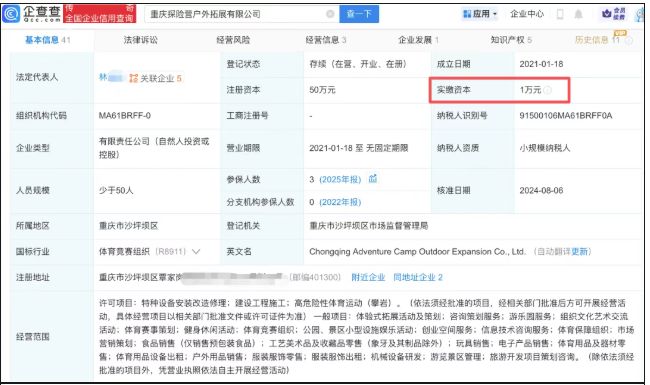Open the notifications bell icon

[x=578, y=14]
